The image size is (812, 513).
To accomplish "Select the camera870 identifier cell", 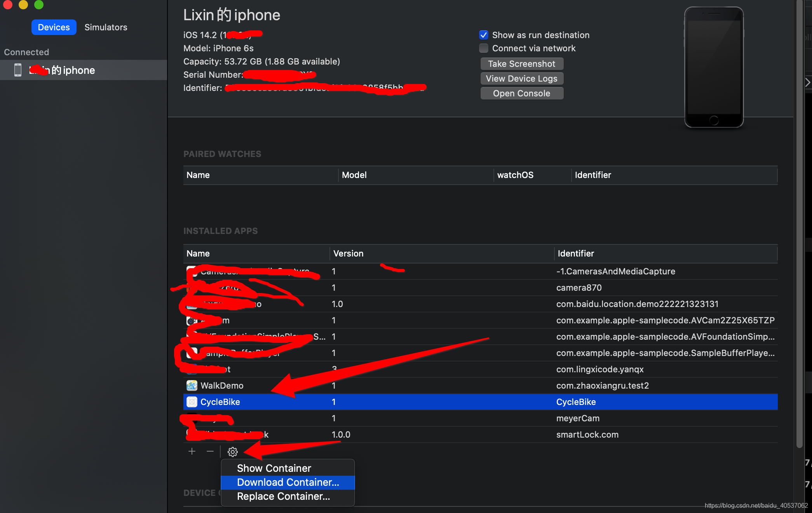I will pos(579,288).
